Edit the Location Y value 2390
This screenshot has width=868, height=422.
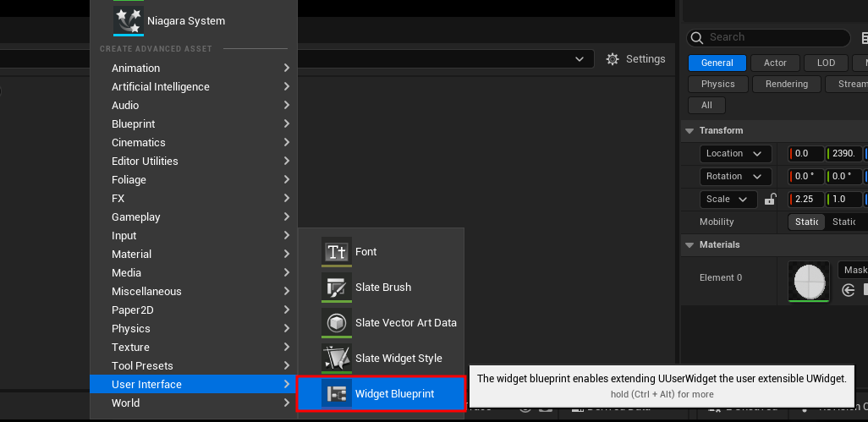click(844, 154)
